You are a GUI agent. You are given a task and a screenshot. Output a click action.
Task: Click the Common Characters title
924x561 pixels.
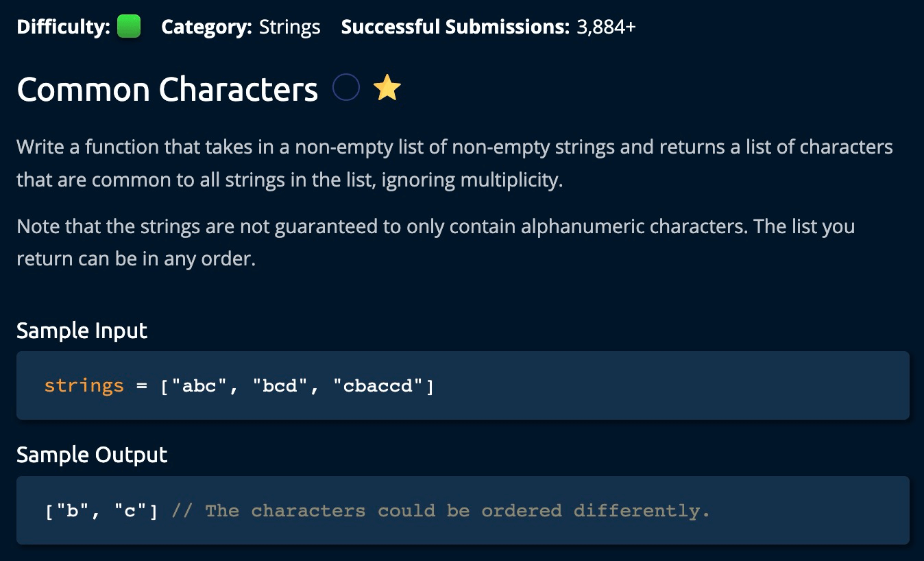(167, 90)
